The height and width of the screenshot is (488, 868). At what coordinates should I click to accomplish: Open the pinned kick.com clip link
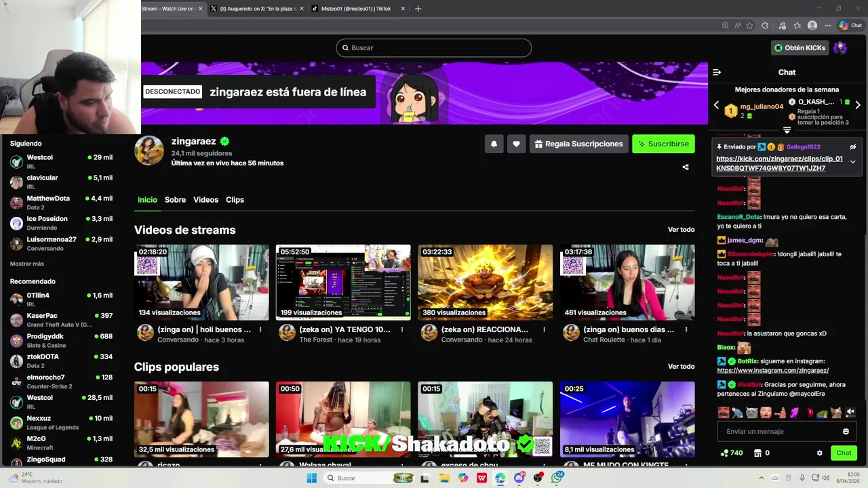tap(779, 163)
